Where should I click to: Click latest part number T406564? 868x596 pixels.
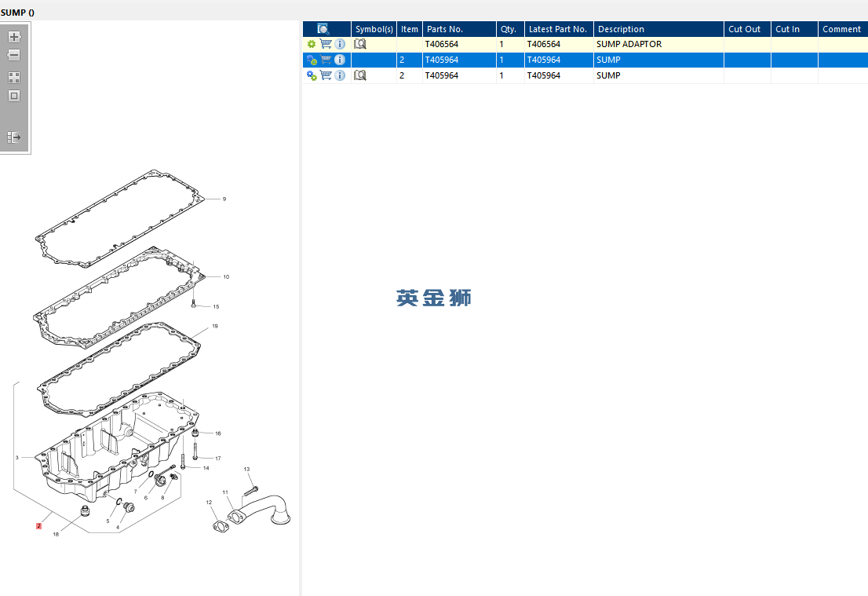(x=544, y=44)
